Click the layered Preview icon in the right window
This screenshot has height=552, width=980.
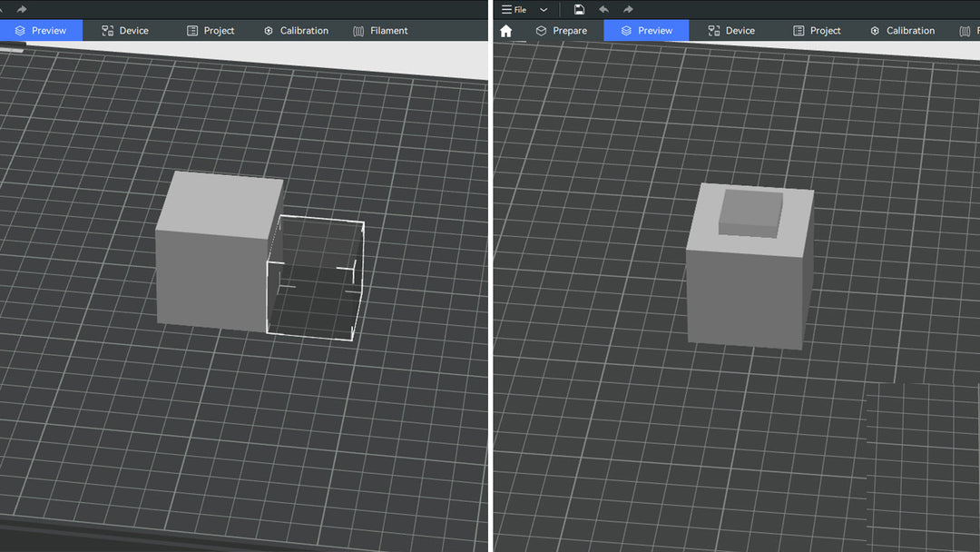tap(625, 30)
